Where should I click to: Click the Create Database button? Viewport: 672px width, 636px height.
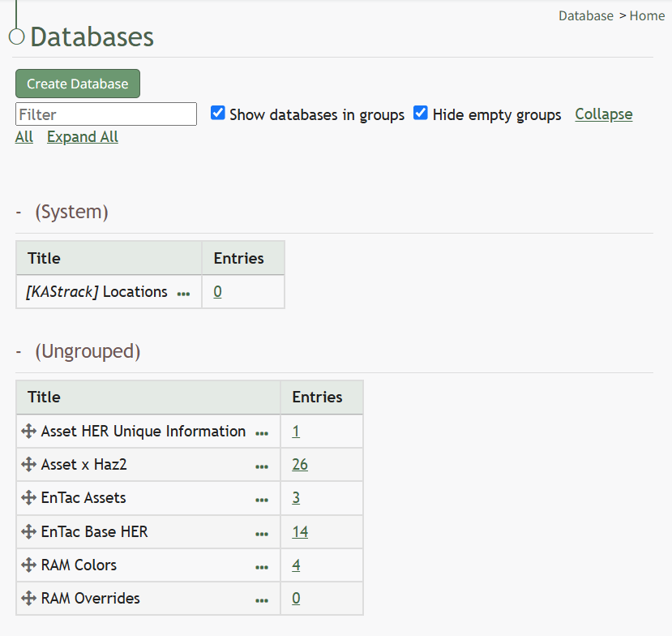tap(78, 84)
